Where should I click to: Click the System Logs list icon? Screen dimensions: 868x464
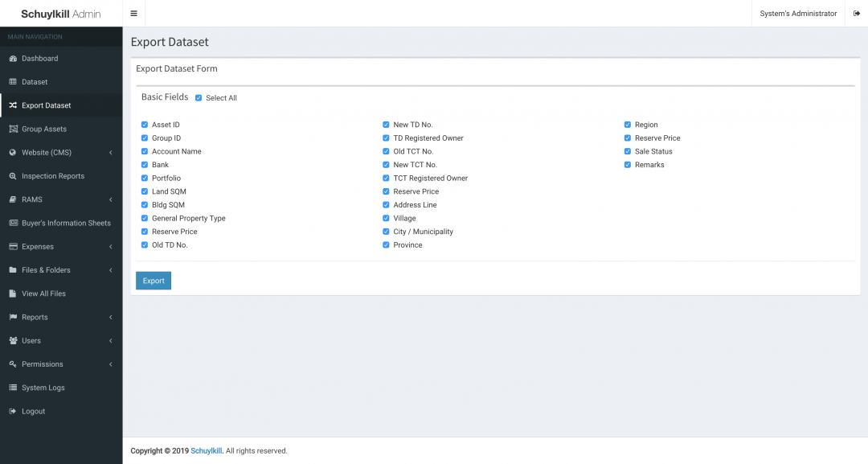[13, 388]
